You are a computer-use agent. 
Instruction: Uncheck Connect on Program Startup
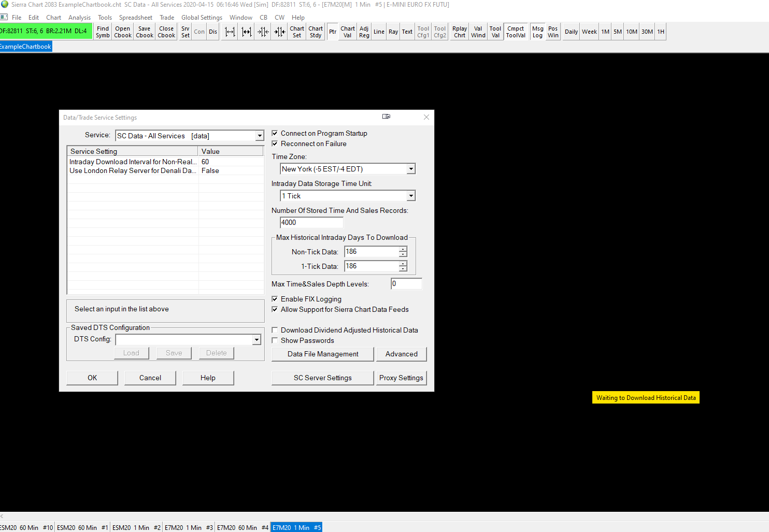[x=275, y=133]
